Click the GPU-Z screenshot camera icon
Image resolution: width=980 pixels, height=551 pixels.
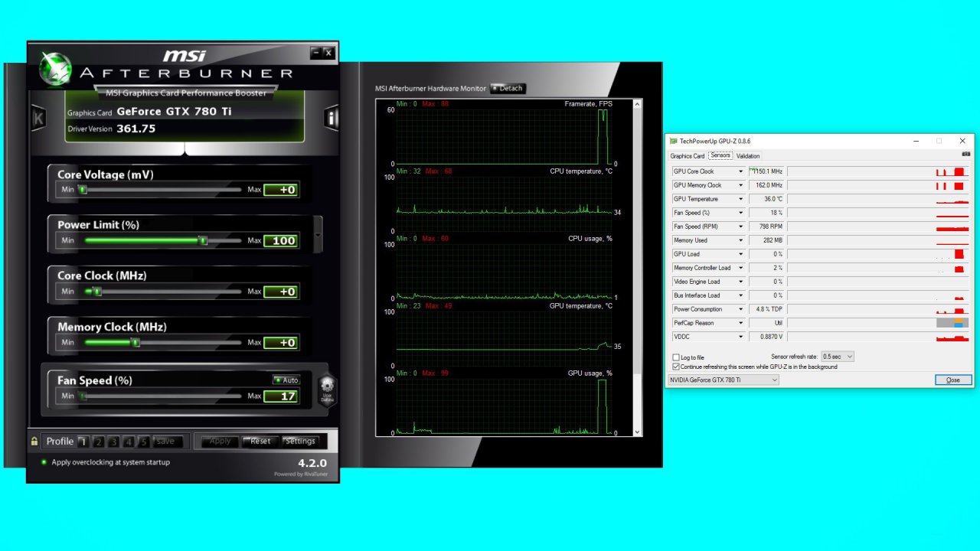965,155
